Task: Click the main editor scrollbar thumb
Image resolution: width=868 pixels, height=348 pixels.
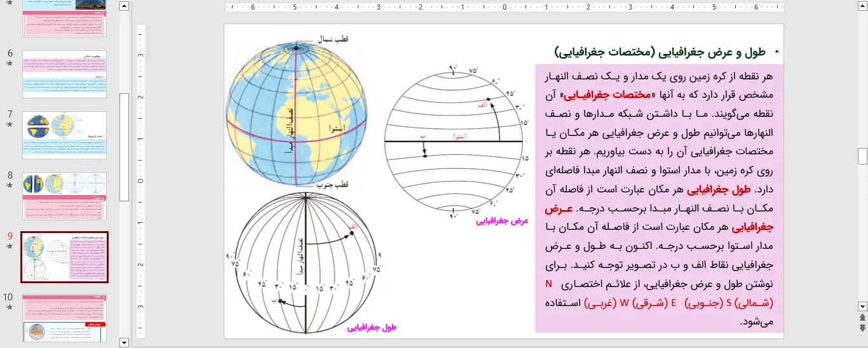Action: [862, 156]
